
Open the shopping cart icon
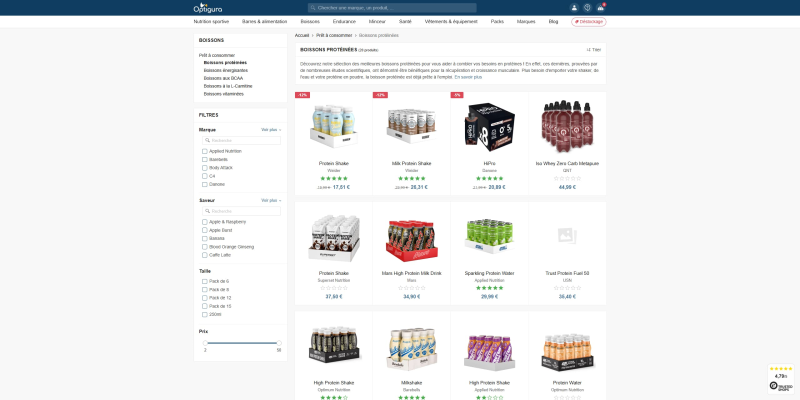601,8
